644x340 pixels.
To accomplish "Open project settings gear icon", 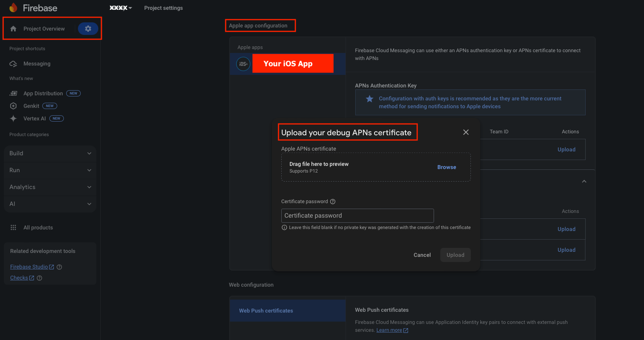I will (88, 29).
